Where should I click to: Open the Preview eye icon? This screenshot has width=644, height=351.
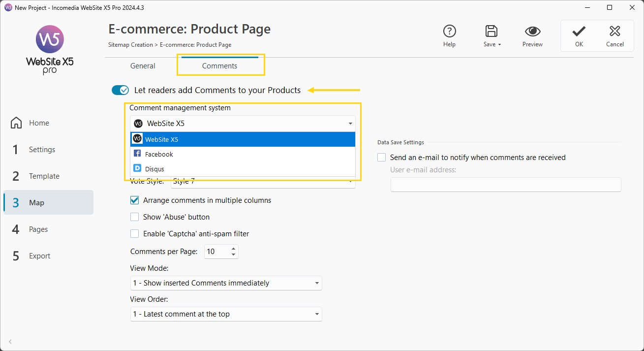(532, 32)
